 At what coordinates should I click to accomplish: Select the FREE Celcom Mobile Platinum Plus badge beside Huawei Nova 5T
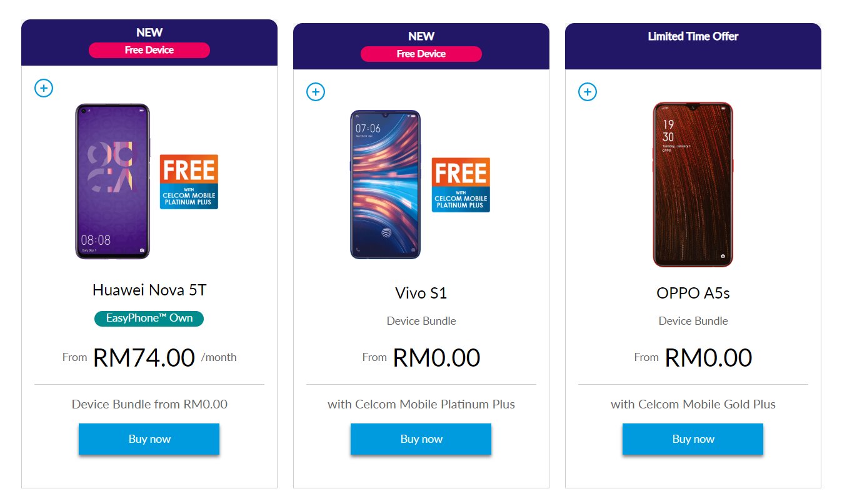(189, 182)
